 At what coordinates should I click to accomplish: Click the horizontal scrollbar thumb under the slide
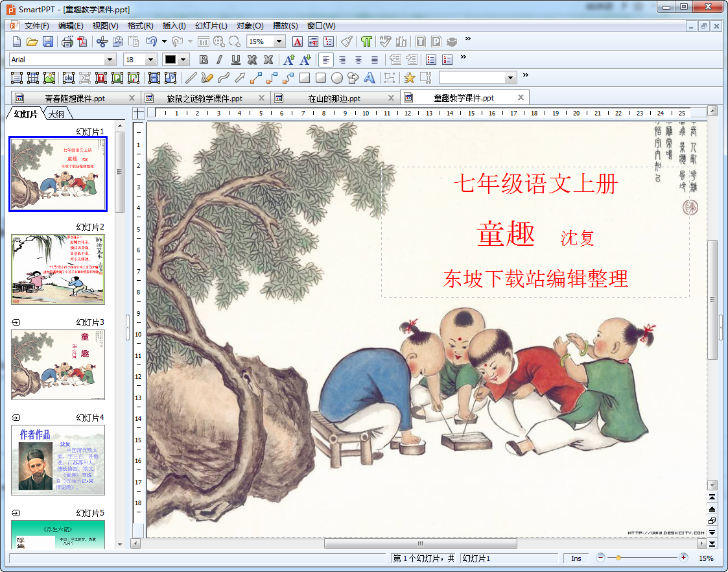tap(420, 543)
